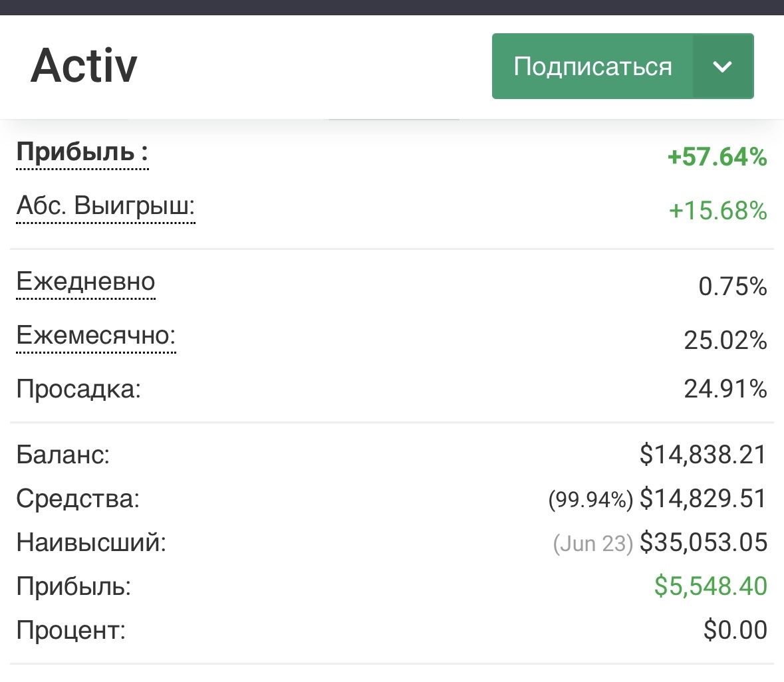Select the +15.68% absolute gain value
784x682 pixels.
[x=718, y=211]
